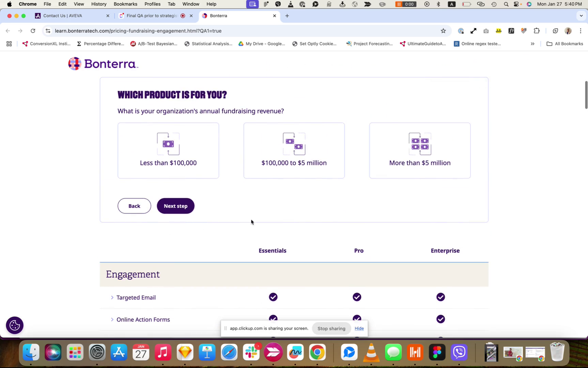Launch Music from the Dock

tap(163, 352)
